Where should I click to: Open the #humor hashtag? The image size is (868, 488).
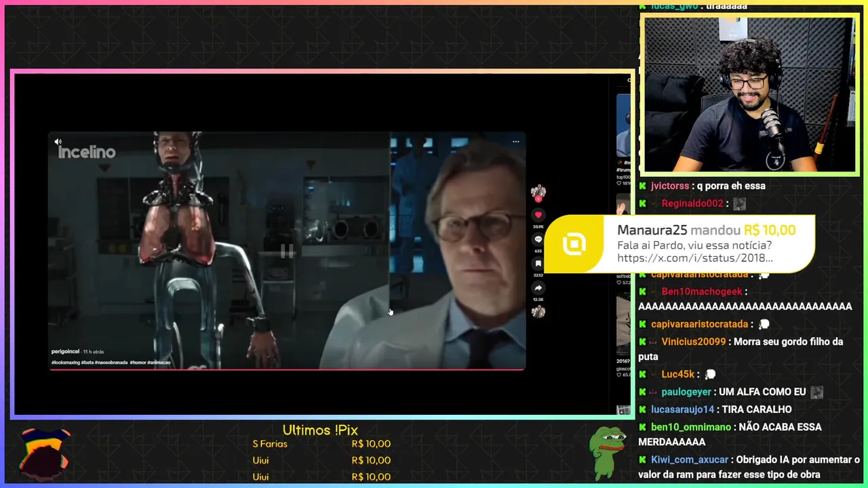[138, 363]
